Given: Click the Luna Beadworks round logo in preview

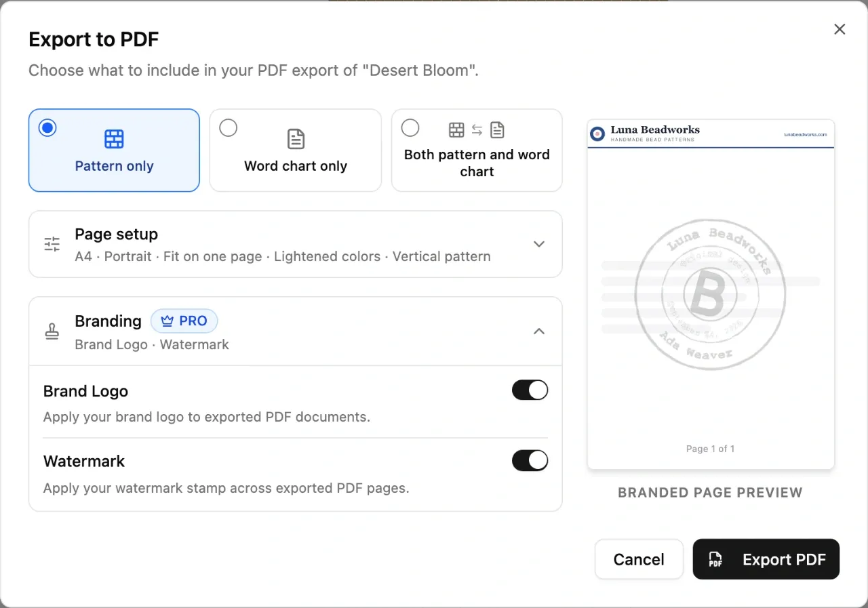Looking at the screenshot, I should coord(597,134).
